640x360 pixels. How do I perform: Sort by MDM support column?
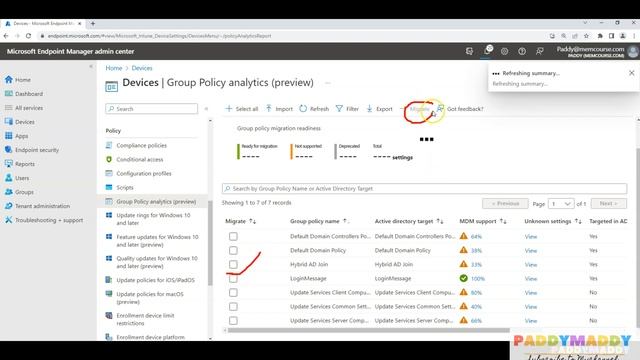pyautogui.click(x=483, y=221)
